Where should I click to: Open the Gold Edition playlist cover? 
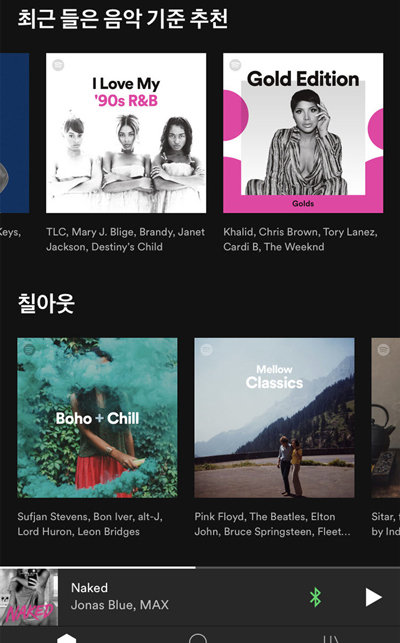(303, 133)
